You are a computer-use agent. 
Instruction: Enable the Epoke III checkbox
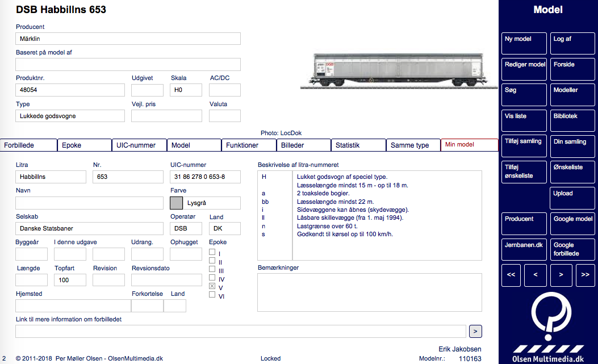pos(212,269)
